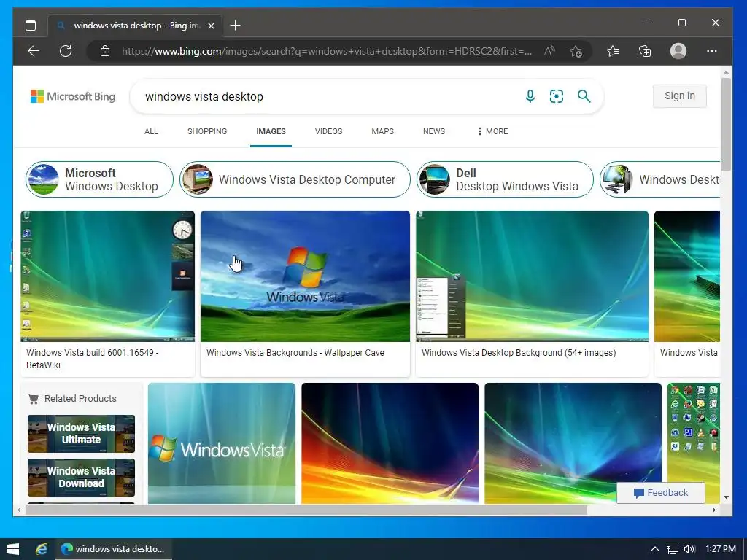
Task: Expand the MORE menu
Action: (492, 131)
